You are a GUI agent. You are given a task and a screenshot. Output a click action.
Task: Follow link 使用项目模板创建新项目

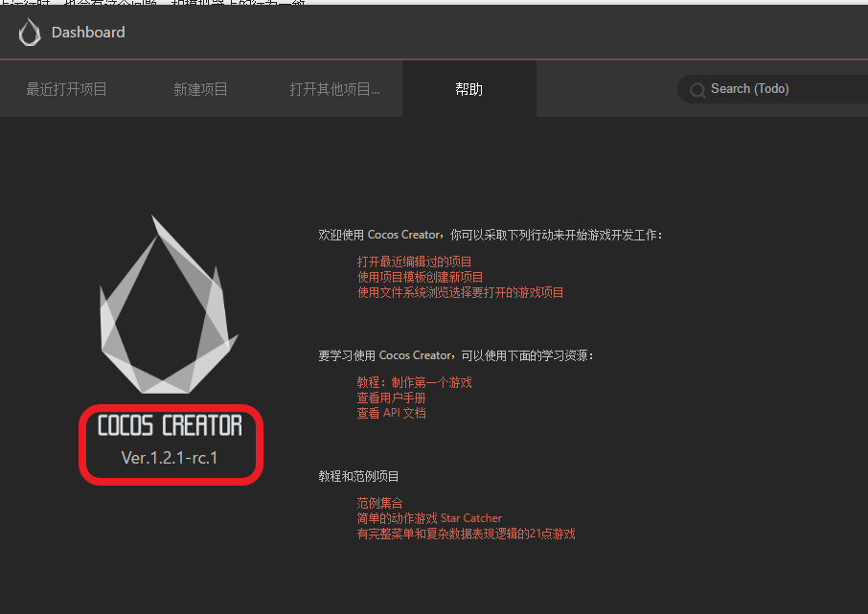pyautogui.click(x=420, y=277)
